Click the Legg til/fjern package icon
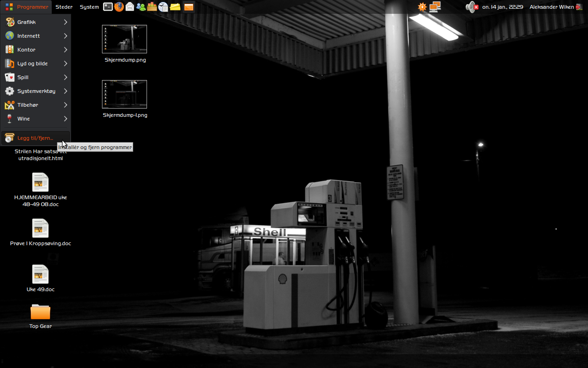Screen dimensions: 588x368 coord(10,138)
